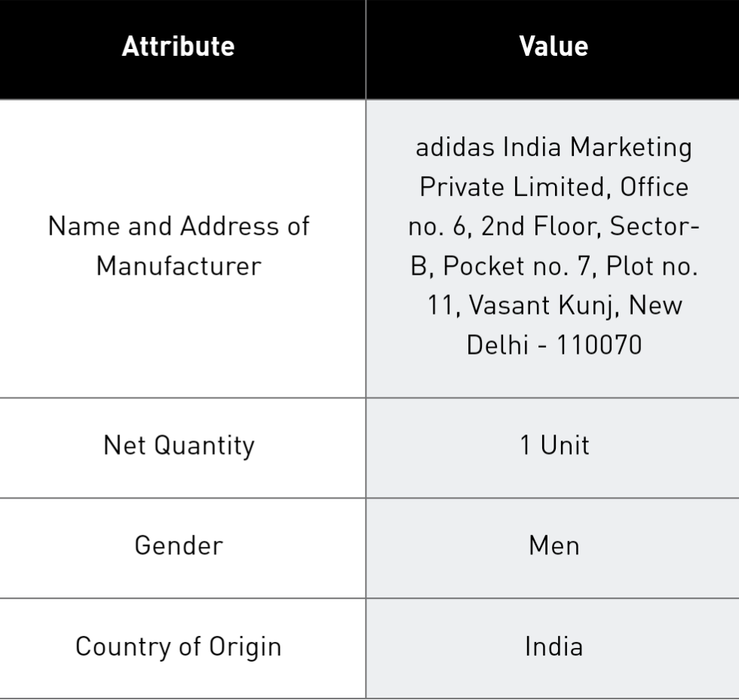Click the word Marketing in the address value

[x=631, y=148]
